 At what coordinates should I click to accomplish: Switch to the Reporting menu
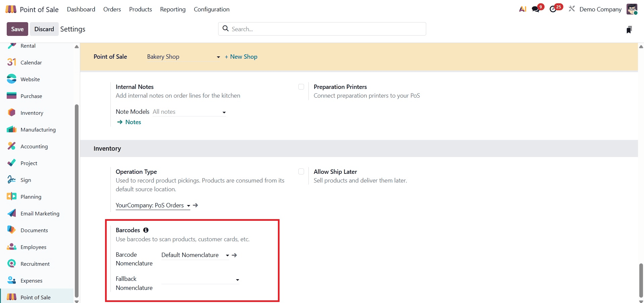click(x=172, y=9)
